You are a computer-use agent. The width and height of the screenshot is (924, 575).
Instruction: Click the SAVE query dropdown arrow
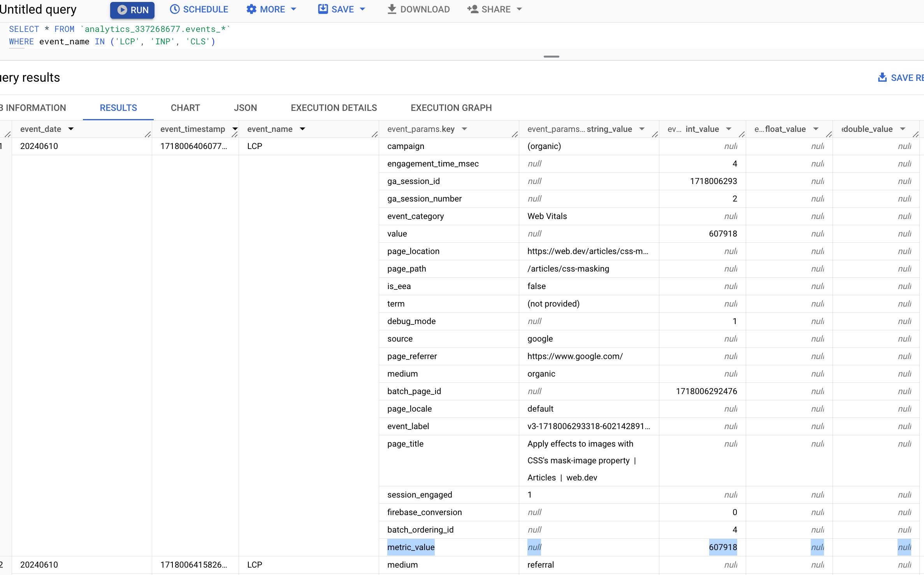point(362,9)
